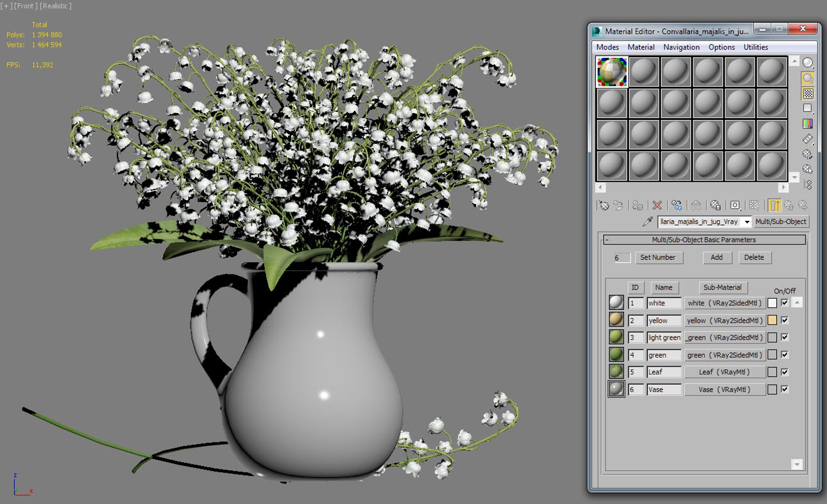Click Put Material to Scene icon
The width and height of the screenshot is (827, 504).
pyautogui.click(x=618, y=205)
